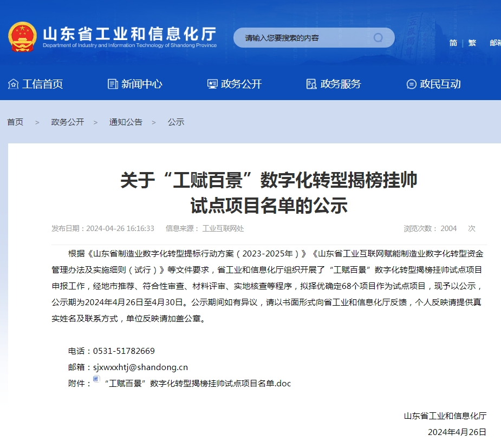Switch to simplified Chinese 简
501x448 pixels.
point(453,43)
